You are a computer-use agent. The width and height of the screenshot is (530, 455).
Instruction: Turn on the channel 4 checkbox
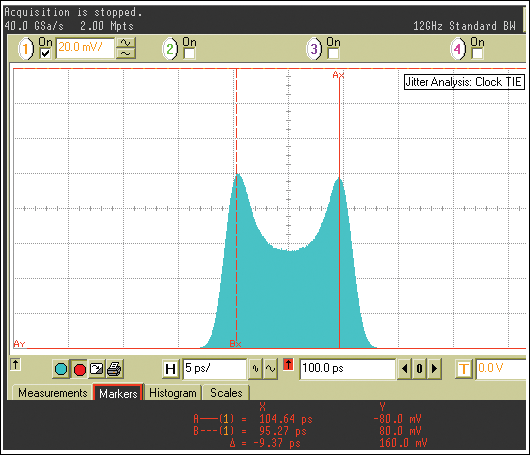pyautogui.click(x=477, y=53)
